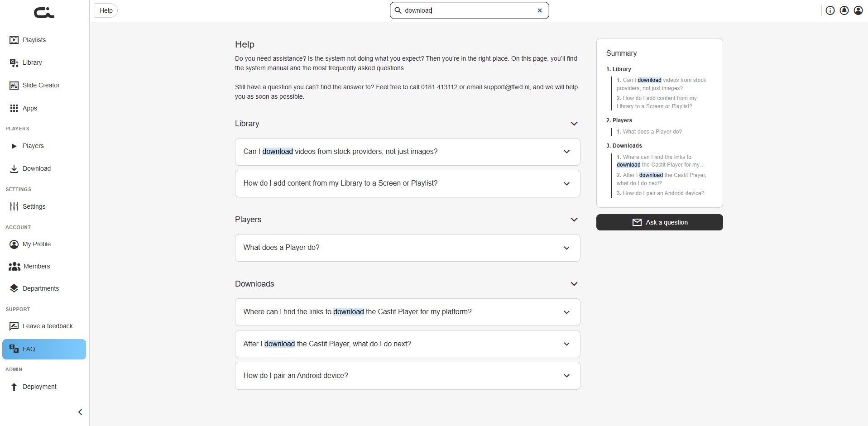Clear the search with X icon
This screenshot has height=426, width=868.
539,10
